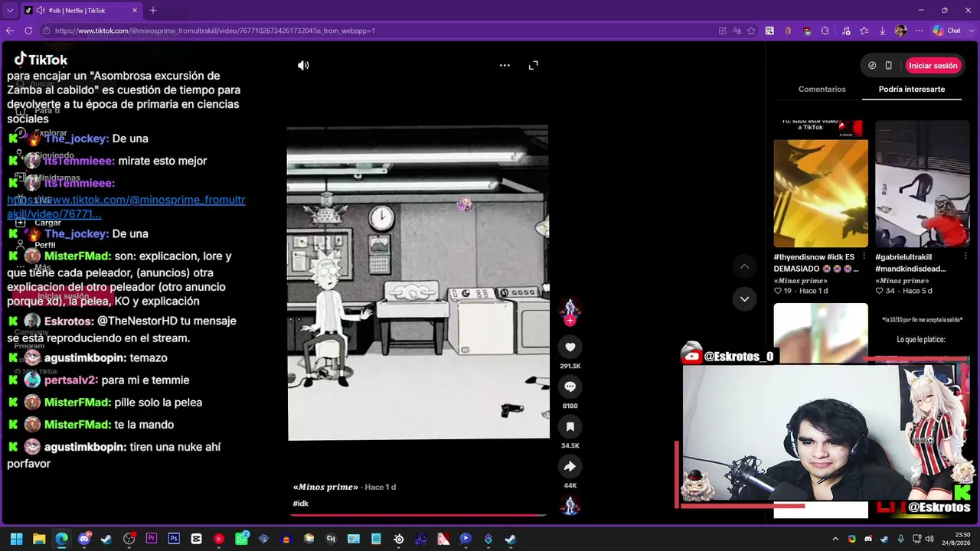Translate the page using the translate icon

pyautogui.click(x=737, y=31)
